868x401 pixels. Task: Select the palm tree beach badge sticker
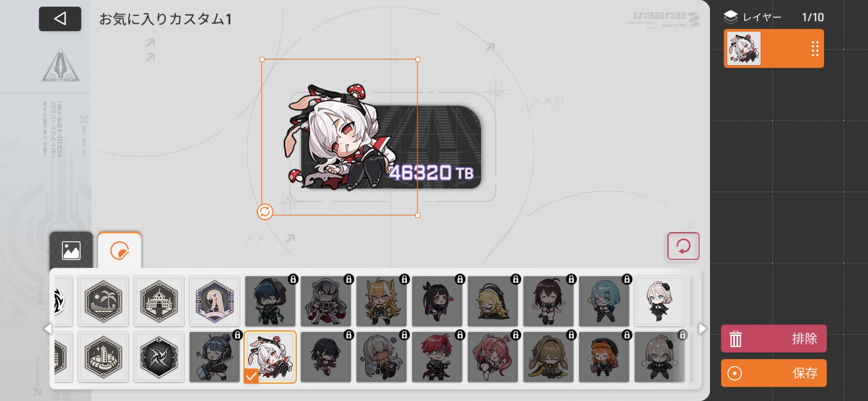click(103, 301)
